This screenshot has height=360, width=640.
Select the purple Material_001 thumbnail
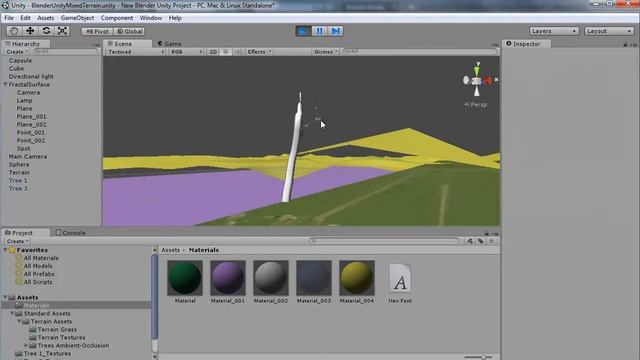click(228, 278)
